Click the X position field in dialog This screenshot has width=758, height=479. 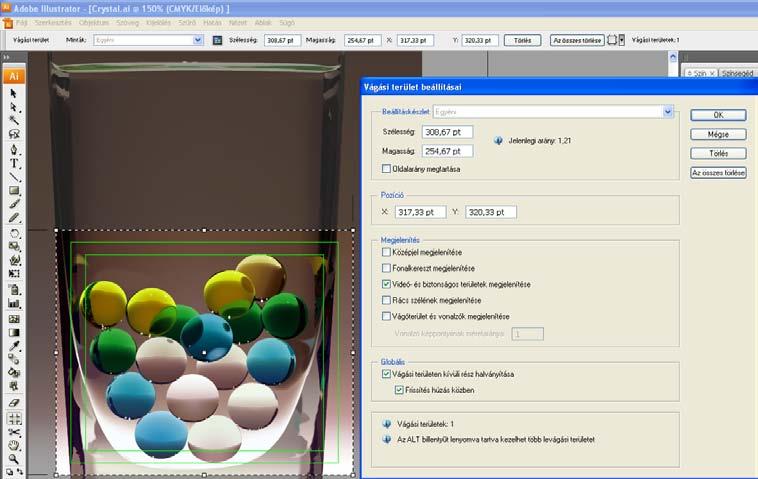[420, 212]
